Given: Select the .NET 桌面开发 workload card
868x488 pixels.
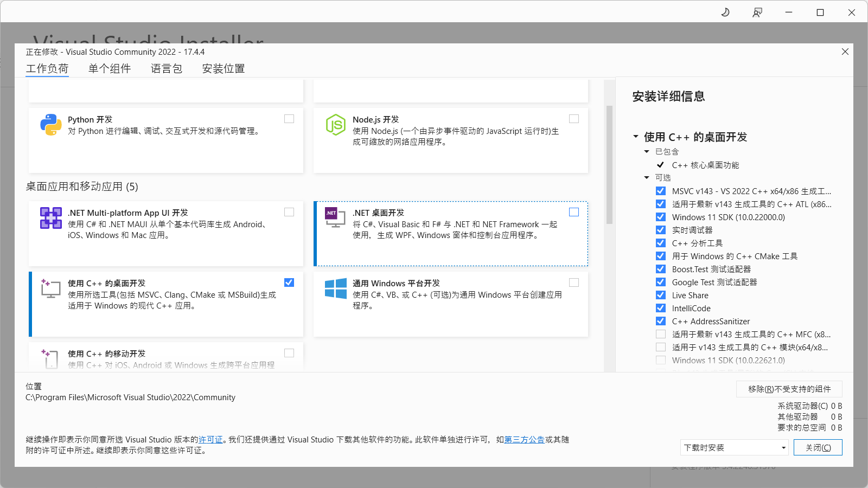Looking at the screenshot, I should pyautogui.click(x=451, y=234).
